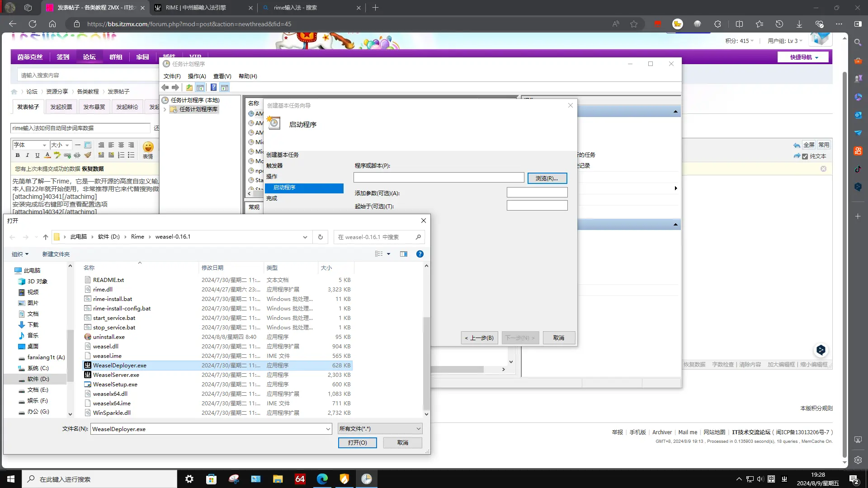Open the Windows Start menu
Viewport: 868px width, 488px height.
(x=11, y=479)
